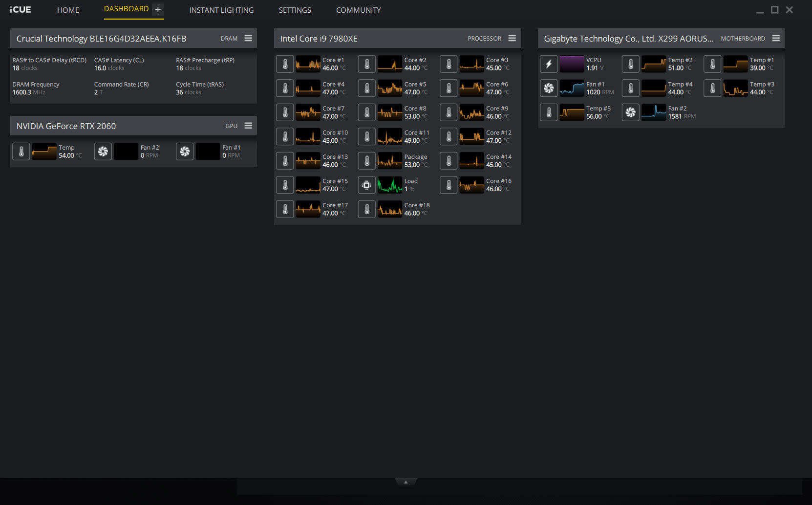Click the motherboard Fan #1 blue graph
Viewport: 812px width, 505px height.
(x=572, y=88)
